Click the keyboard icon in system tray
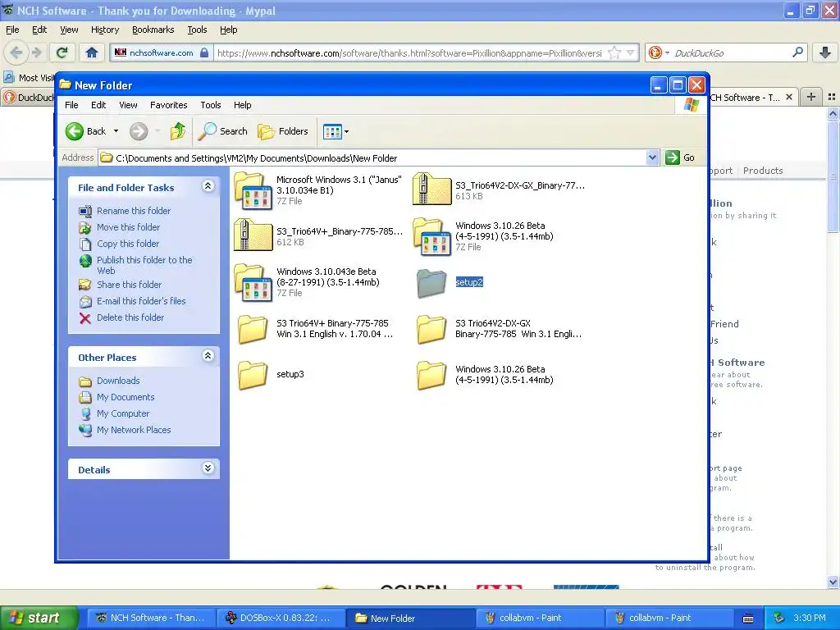 (748, 619)
